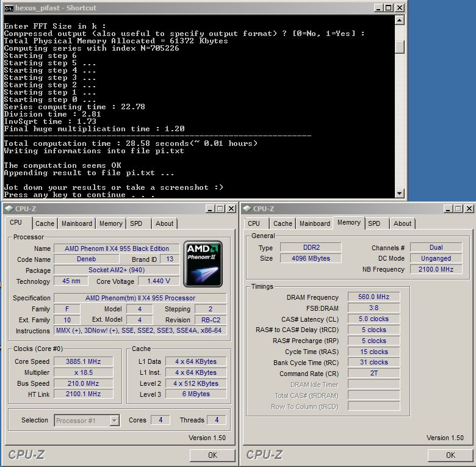Select Memory tab in right CPU-Z window

point(349,223)
